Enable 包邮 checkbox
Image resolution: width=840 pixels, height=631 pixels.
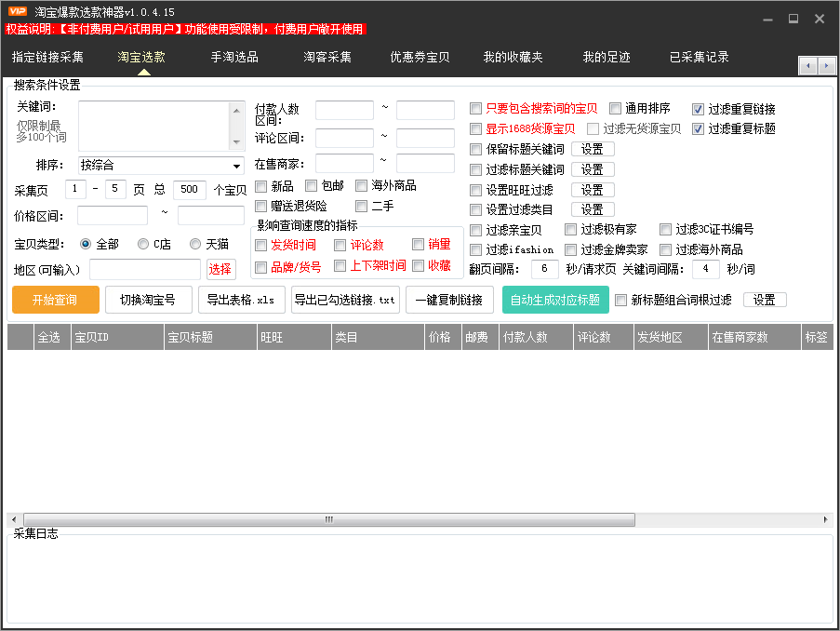pyautogui.click(x=312, y=186)
